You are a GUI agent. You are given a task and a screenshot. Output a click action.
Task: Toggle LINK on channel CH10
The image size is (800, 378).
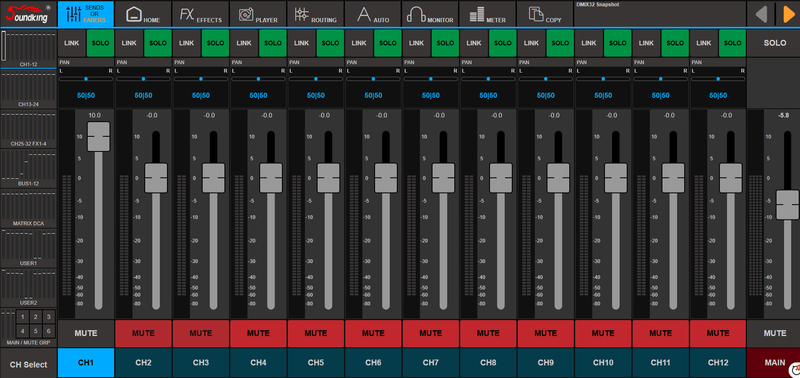pos(588,43)
